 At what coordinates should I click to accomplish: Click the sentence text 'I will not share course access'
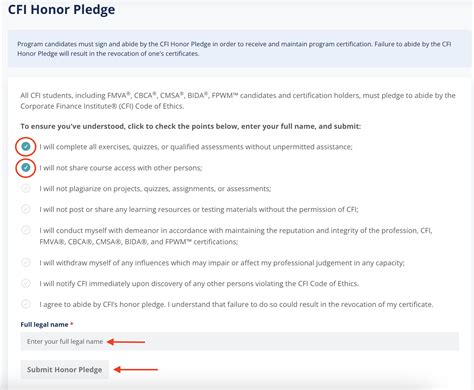121,168
